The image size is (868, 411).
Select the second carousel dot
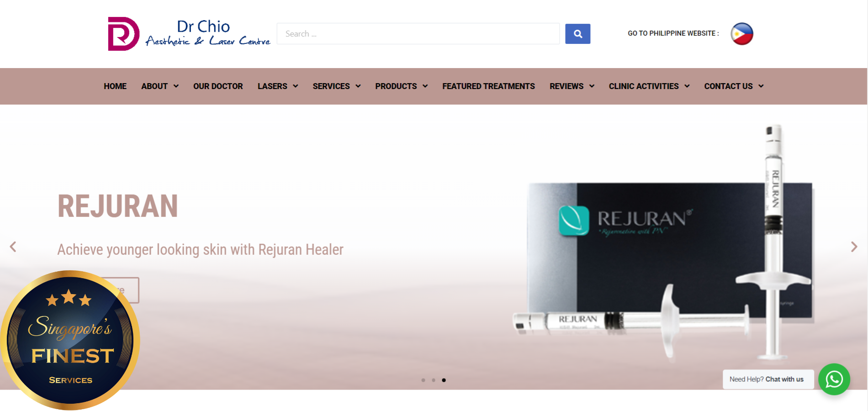tap(434, 380)
